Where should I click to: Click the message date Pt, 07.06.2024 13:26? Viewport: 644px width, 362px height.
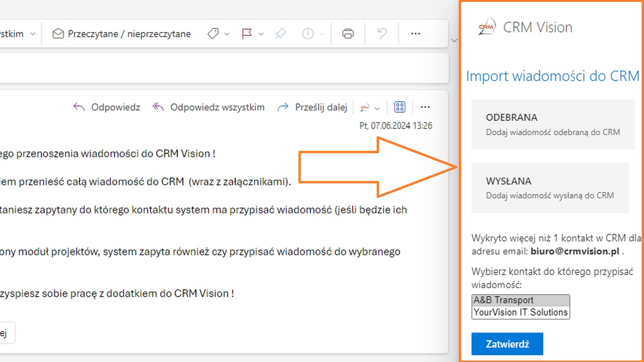pos(396,126)
